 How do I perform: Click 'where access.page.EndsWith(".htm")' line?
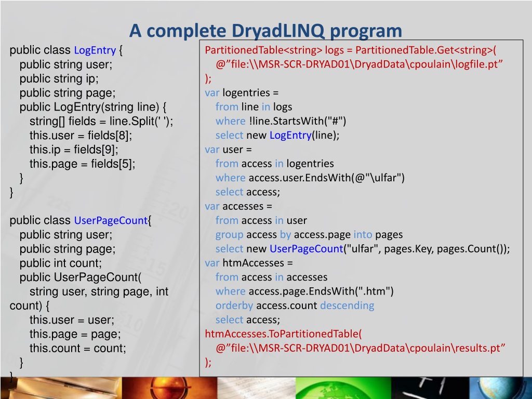tap(304, 291)
